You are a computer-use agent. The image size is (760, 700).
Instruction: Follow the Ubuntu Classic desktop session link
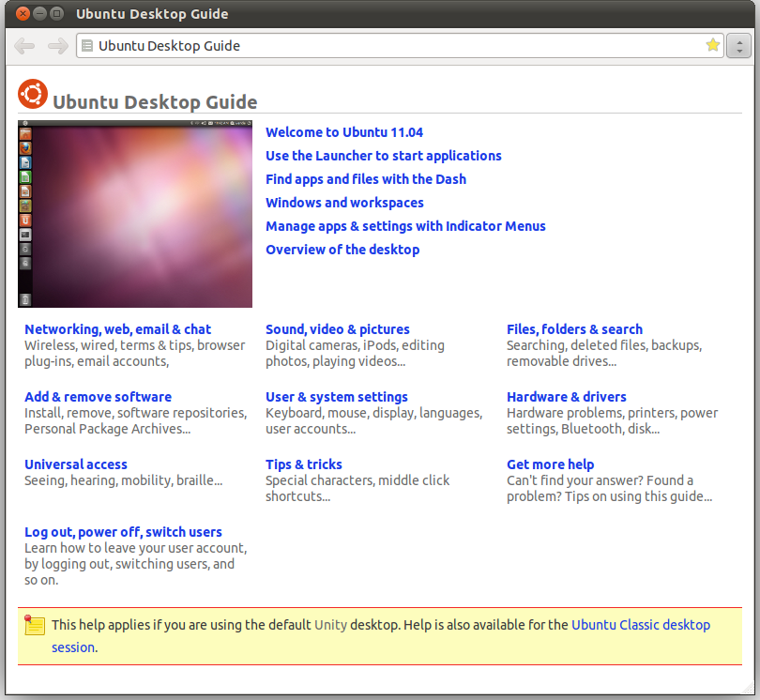(x=641, y=625)
